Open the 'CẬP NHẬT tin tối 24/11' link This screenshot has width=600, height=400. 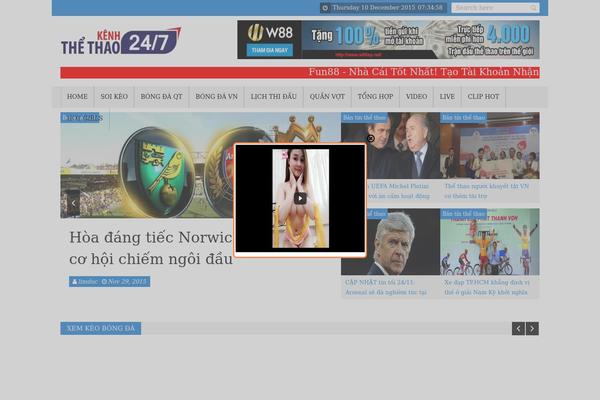386,287
